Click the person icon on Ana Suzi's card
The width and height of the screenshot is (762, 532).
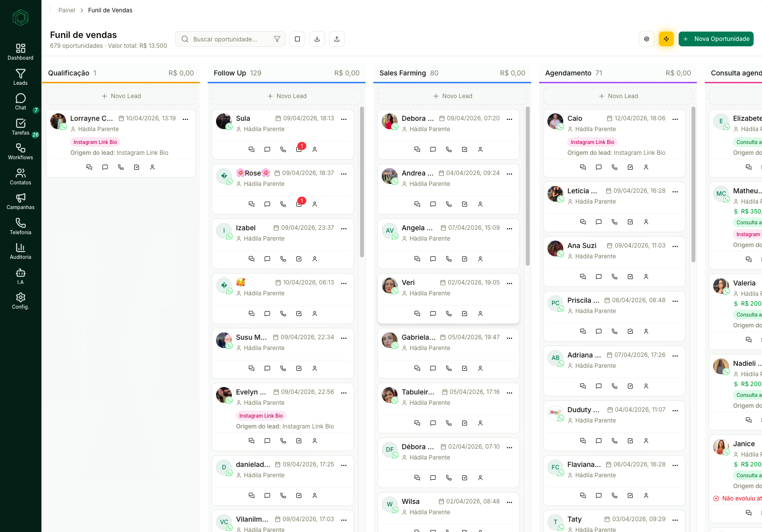point(646,277)
